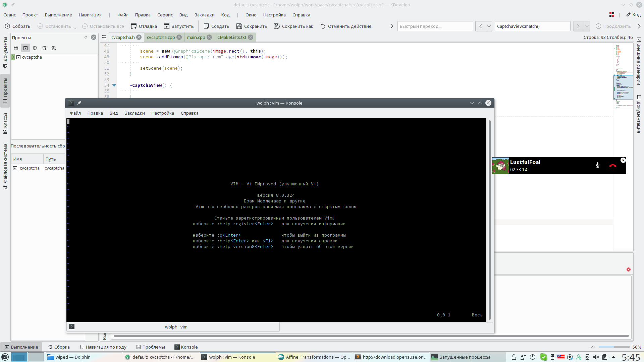Switch to the main.cpp tab
This screenshot has height=362, width=644.
196,37
